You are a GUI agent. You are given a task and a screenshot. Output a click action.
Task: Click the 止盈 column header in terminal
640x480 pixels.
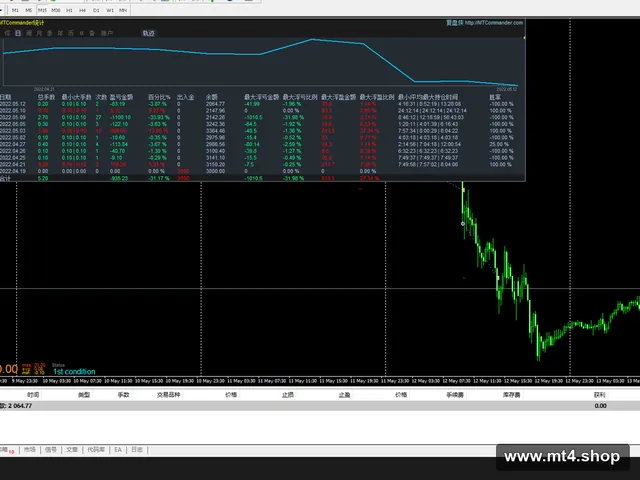tap(344, 395)
